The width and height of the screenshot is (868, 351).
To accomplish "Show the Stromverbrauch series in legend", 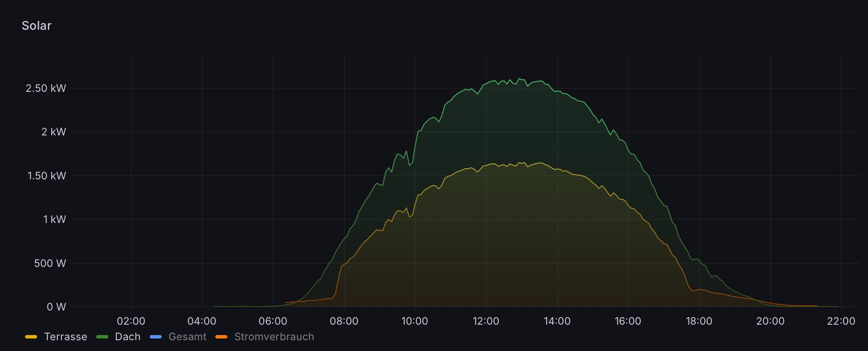I will 274,337.
